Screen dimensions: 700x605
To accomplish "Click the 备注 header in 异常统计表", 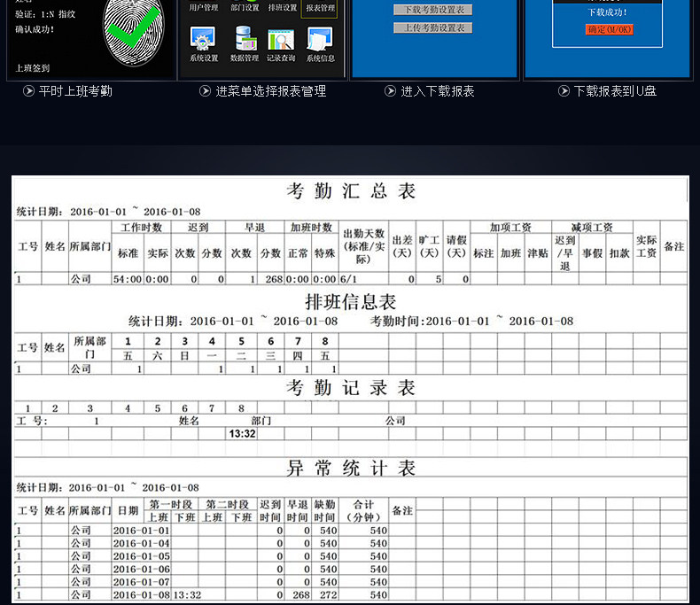I will coord(402,511).
